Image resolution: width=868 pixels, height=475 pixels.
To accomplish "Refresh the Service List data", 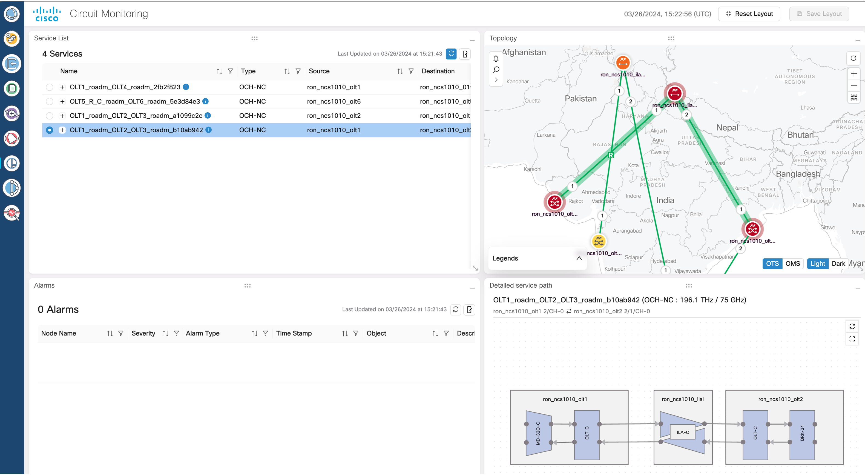I will coord(451,54).
